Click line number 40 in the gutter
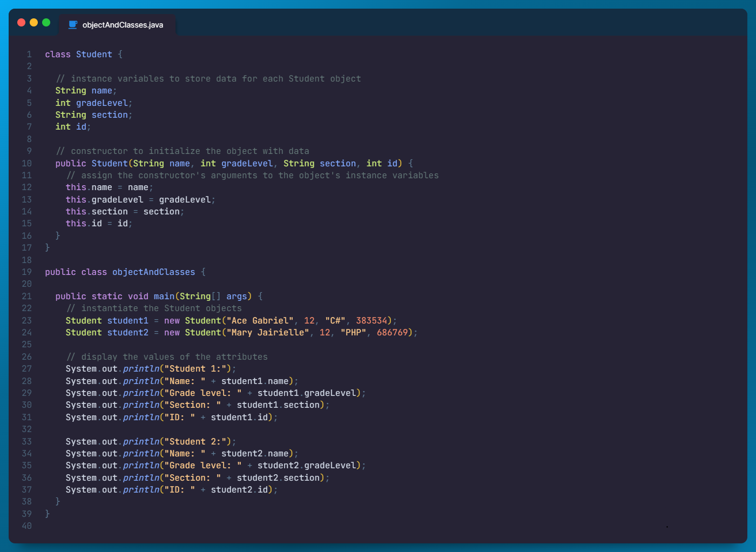 [x=27, y=526]
